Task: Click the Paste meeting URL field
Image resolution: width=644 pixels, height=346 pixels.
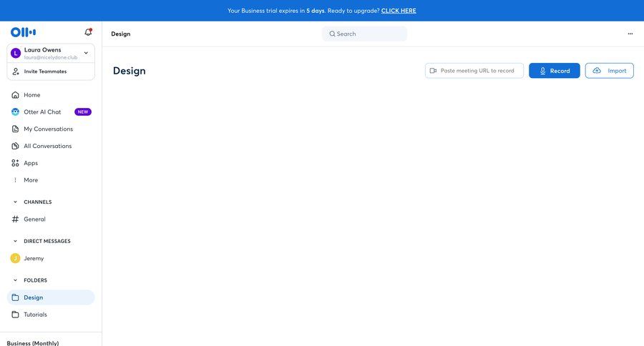Action: tap(473, 71)
